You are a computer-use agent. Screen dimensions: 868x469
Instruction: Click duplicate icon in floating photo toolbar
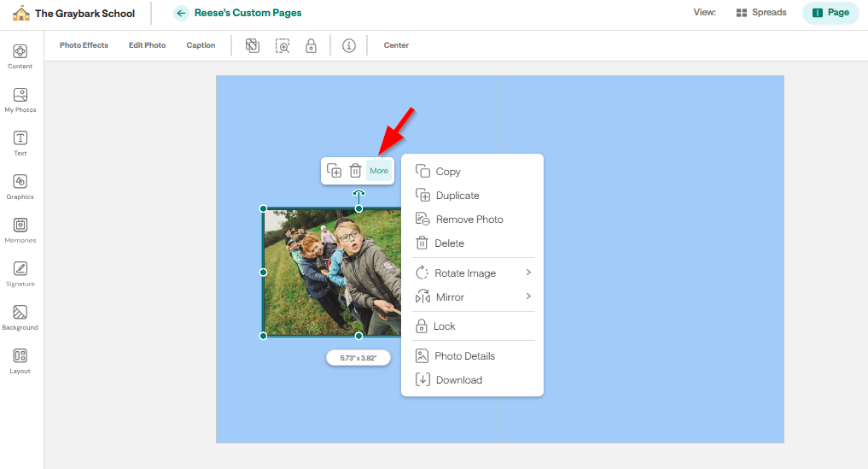pyautogui.click(x=334, y=171)
